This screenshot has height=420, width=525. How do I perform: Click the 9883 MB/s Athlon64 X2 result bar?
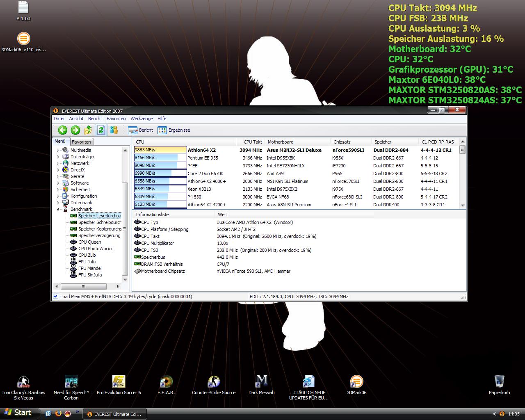pos(160,150)
